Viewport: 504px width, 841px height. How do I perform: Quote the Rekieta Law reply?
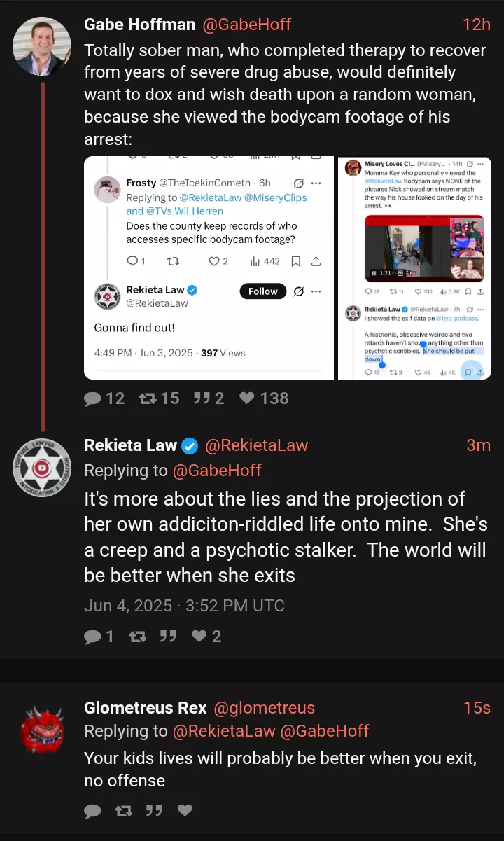tap(168, 637)
